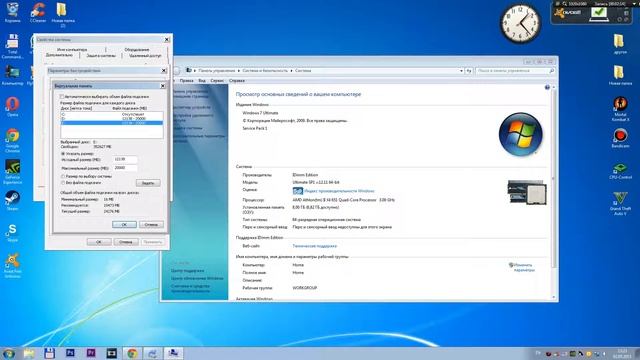The image size is (640, 360).
Task: Open the CPU-Control desktop shortcut
Action: [620, 170]
